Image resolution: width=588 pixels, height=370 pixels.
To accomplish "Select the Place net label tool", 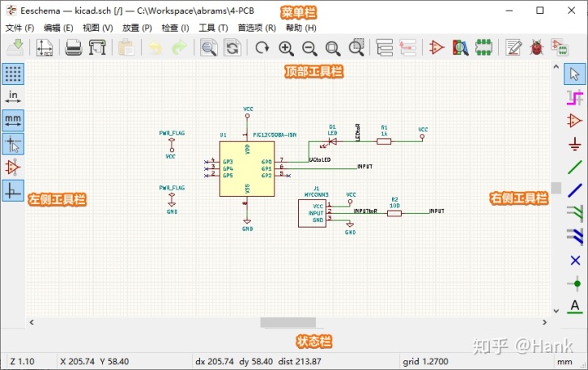I will pos(574,306).
